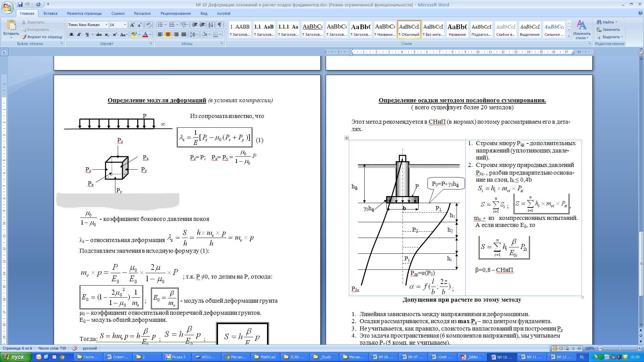Switch to Вид ribbon tab
The width and height of the screenshot is (644, 362).
click(204, 13)
